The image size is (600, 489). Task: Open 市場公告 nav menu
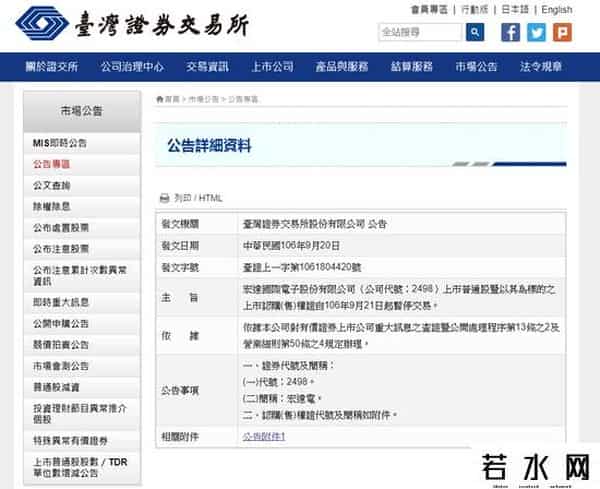click(x=476, y=67)
